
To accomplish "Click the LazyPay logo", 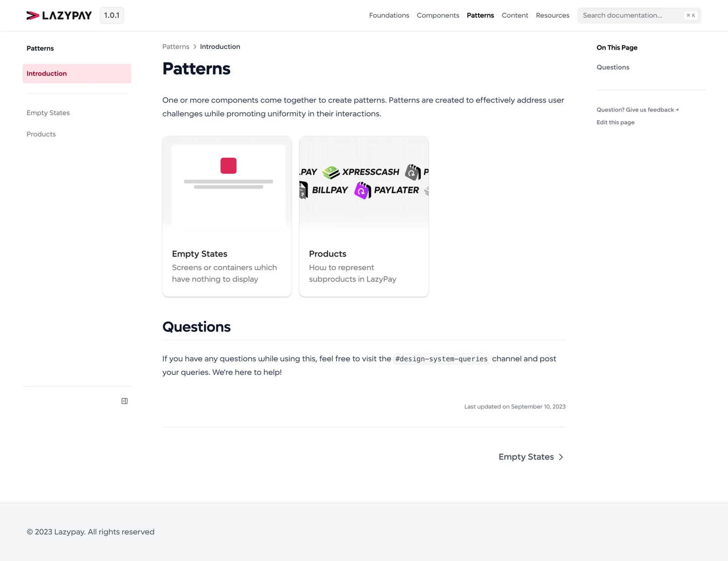I will coord(59,15).
